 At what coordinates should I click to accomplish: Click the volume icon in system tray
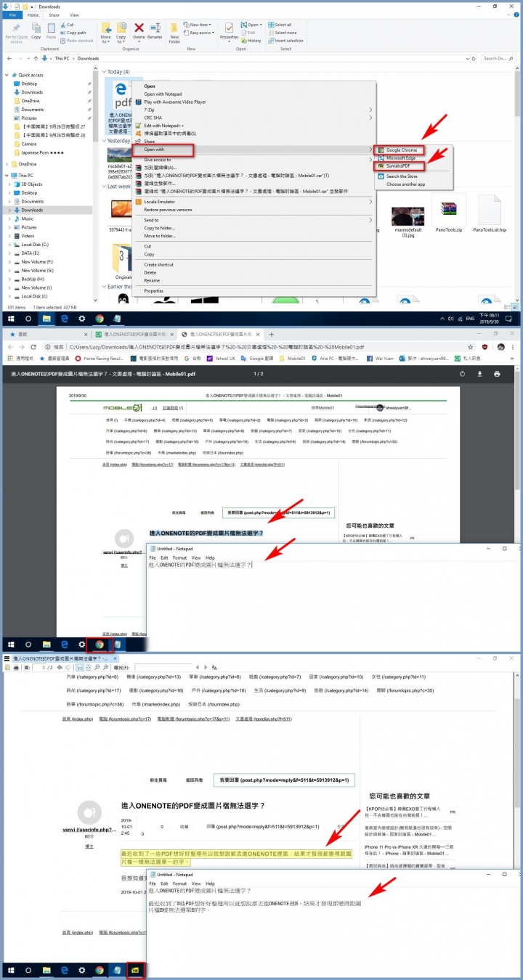pyautogui.click(x=450, y=319)
